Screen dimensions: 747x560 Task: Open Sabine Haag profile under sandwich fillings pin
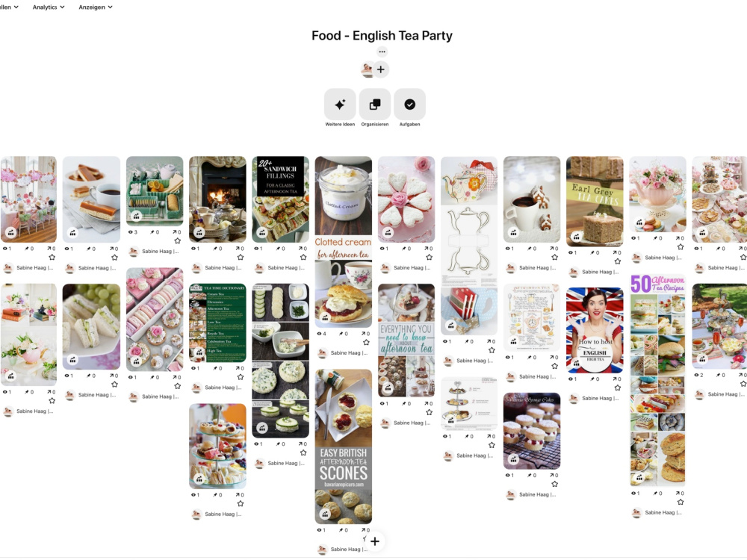286,267
